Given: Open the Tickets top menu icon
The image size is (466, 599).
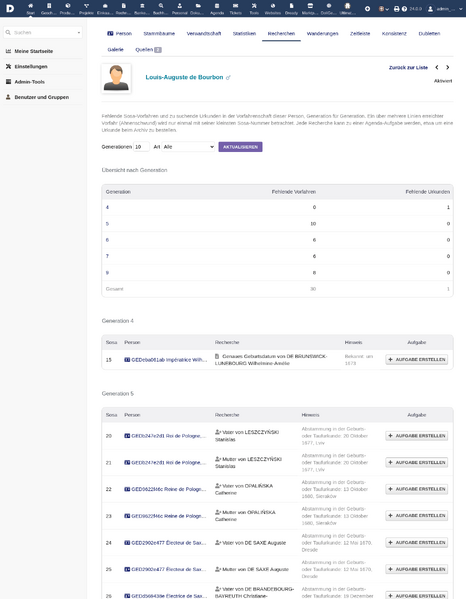Looking at the screenshot, I should point(235,6).
